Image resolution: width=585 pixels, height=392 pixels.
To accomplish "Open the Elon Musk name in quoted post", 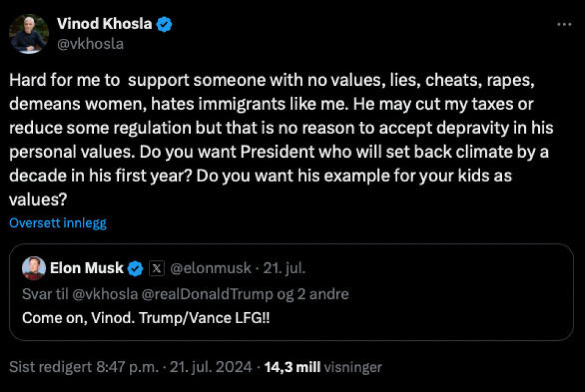I will pyautogui.click(x=87, y=268).
